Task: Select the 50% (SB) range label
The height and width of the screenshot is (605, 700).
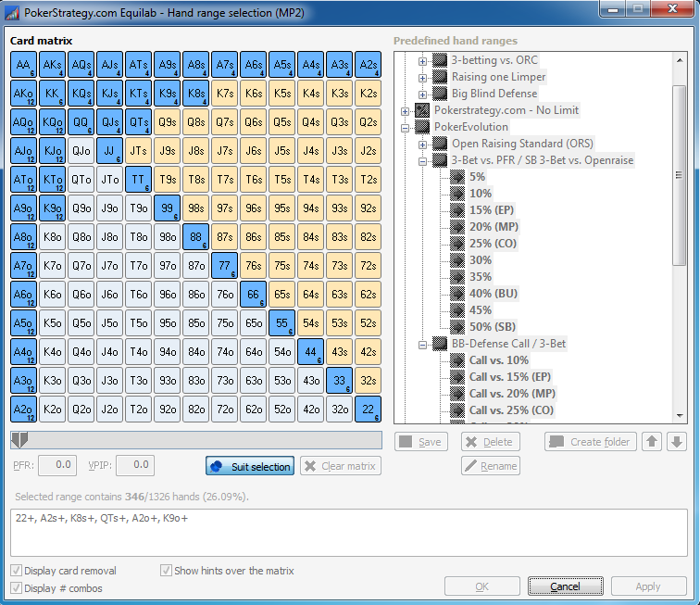Action: (493, 327)
